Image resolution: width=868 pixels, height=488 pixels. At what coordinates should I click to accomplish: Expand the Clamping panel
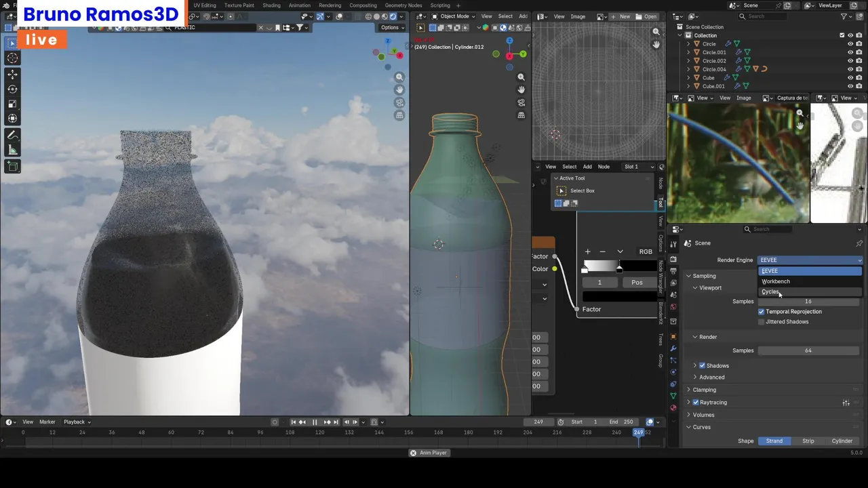689,390
